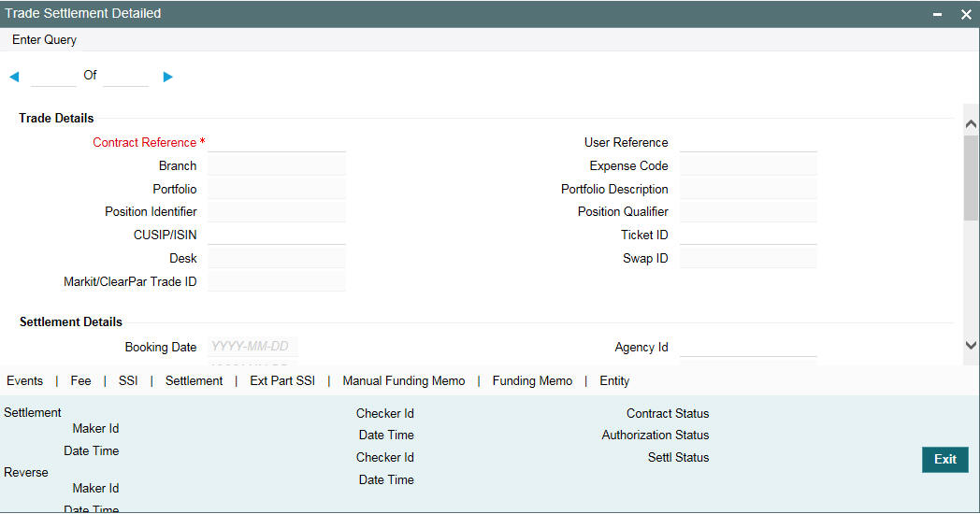
Task: Click the Contract Status label
Action: click(x=668, y=413)
